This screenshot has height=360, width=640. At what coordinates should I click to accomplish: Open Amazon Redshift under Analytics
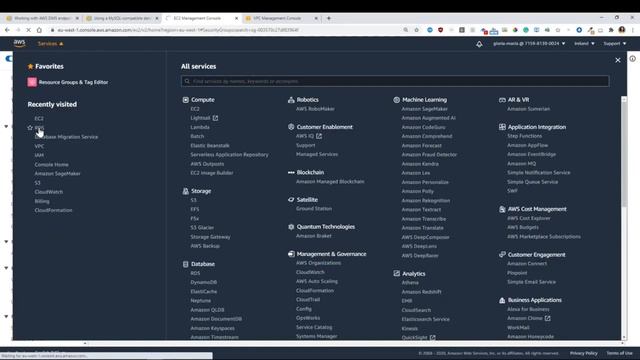point(421,292)
